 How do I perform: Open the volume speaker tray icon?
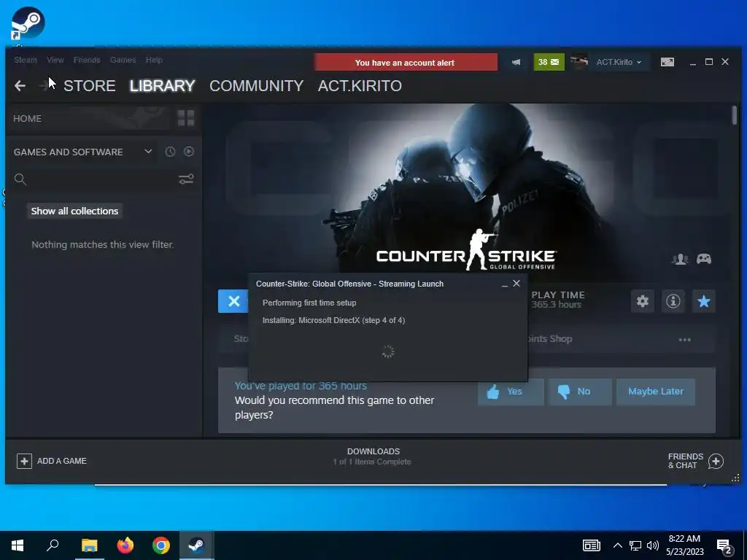[x=653, y=545]
